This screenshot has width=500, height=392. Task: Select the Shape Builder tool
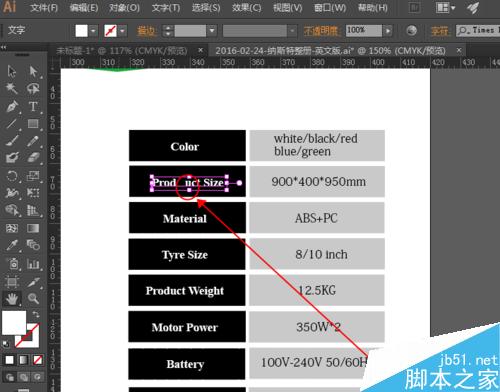pos(12,210)
